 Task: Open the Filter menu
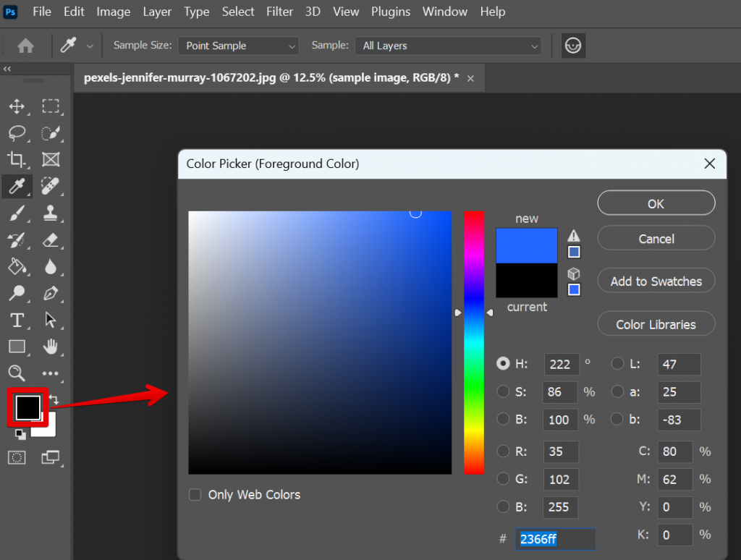tap(279, 12)
